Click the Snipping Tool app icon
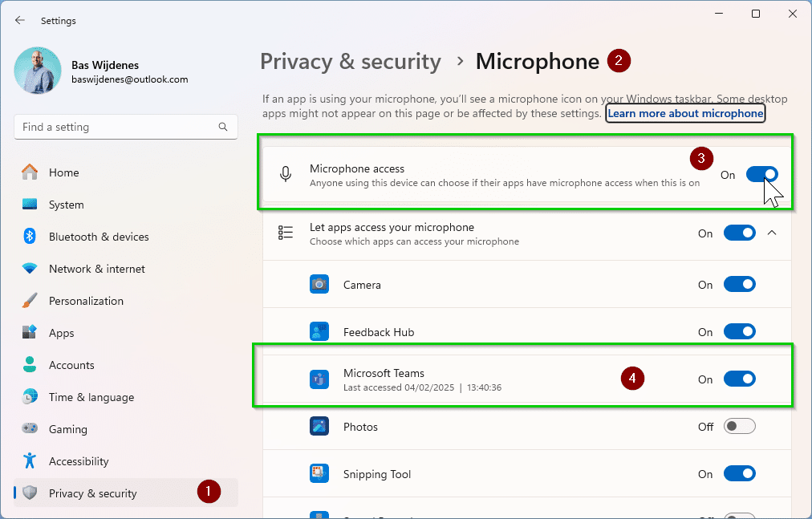The height and width of the screenshot is (519, 812). [320, 474]
